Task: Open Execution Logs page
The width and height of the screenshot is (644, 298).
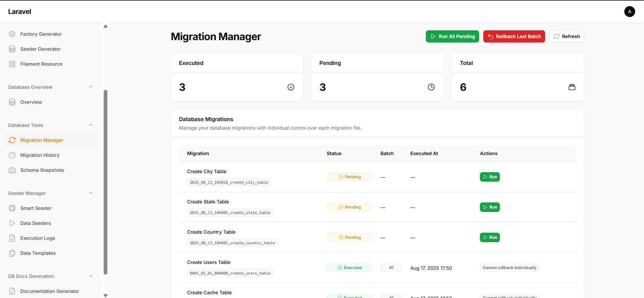Action: 51,238
